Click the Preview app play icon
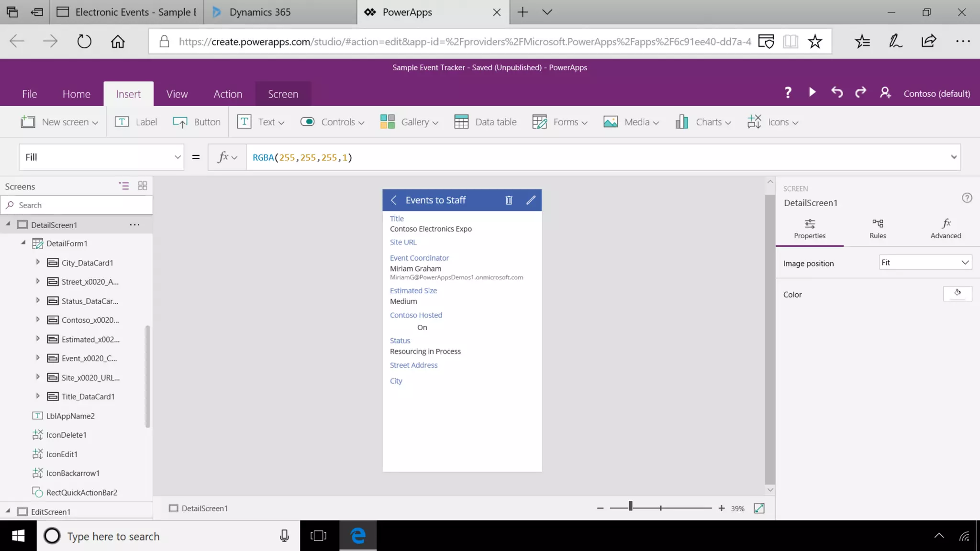 812,92
